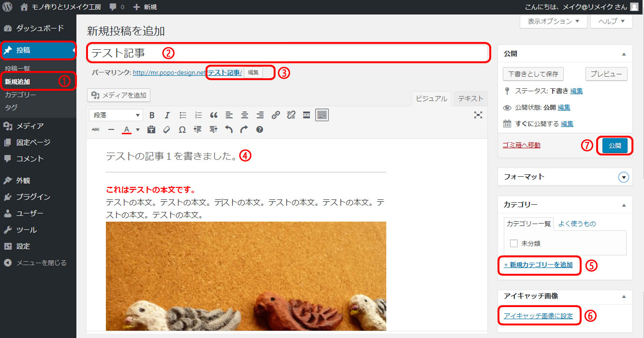The image size is (644, 338).
Task: Toggle the toolbar toggle (keyboard icon)
Action: [x=322, y=115]
